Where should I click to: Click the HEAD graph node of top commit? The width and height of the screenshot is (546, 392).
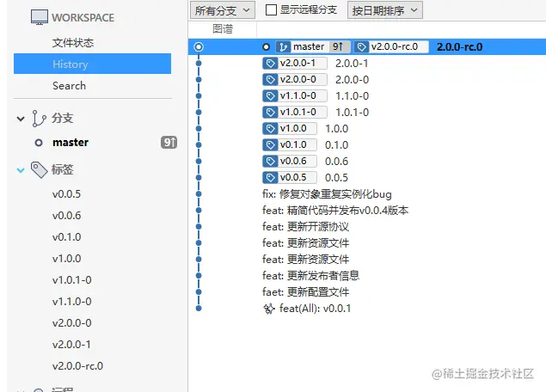click(x=199, y=46)
